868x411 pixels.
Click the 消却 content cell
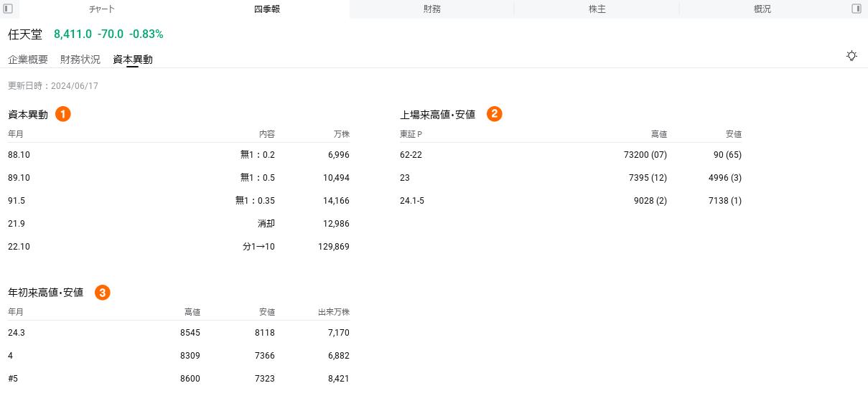point(266,224)
